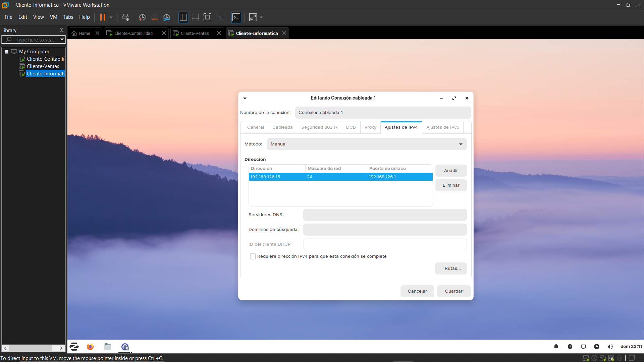Open the Método dropdown set to Manual
The height and width of the screenshot is (362, 644).
tap(366, 144)
